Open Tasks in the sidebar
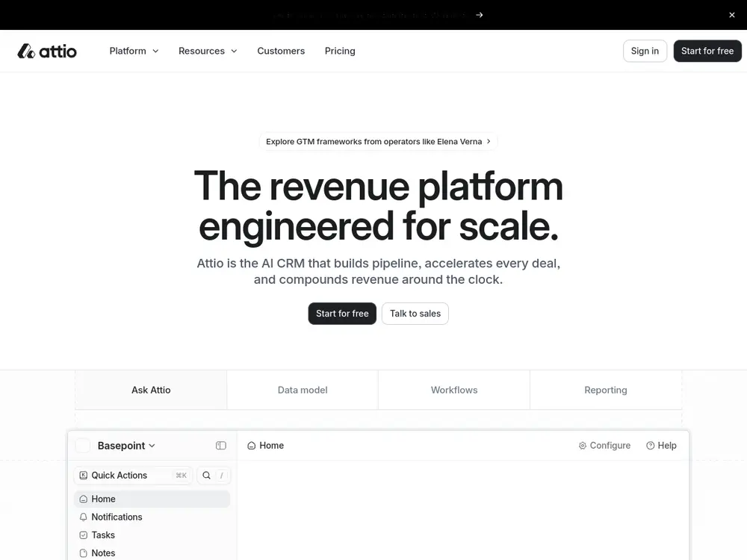This screenshot has width=747, height=560. 152,535
